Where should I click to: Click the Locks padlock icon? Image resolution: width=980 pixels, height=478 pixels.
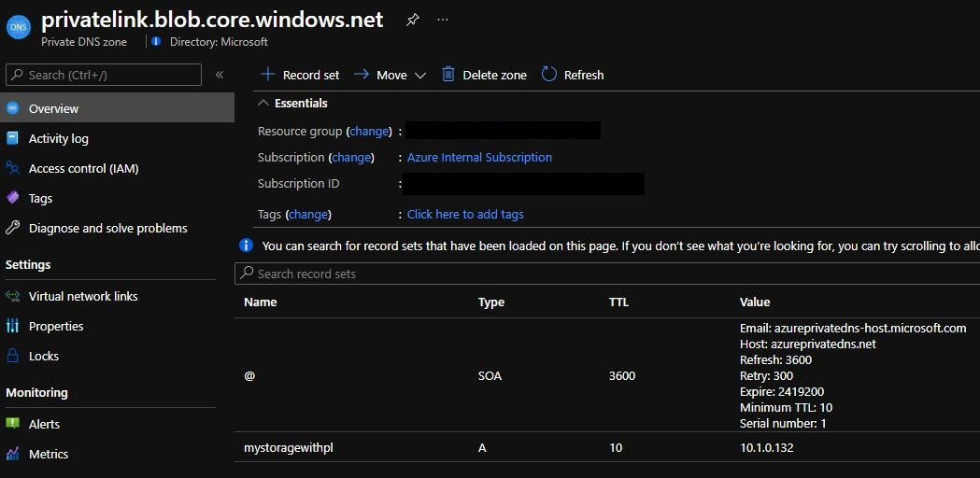(x=12, y=356)
